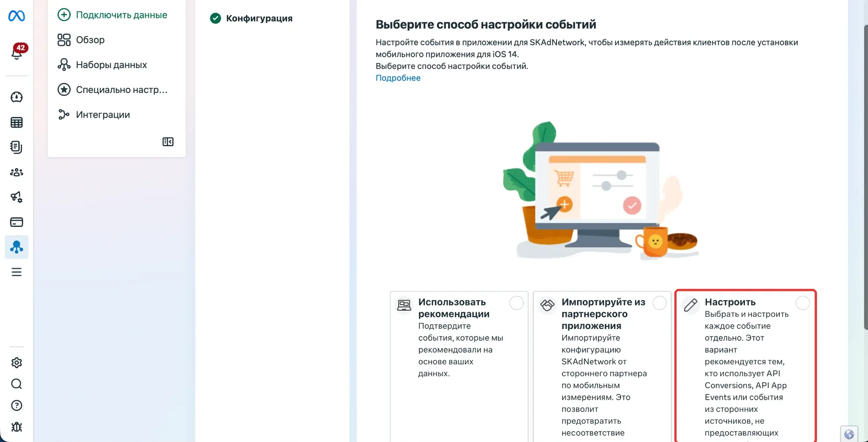Open Специально настр... menu item
Screen dimensions: 868x442
coord(113,89)
